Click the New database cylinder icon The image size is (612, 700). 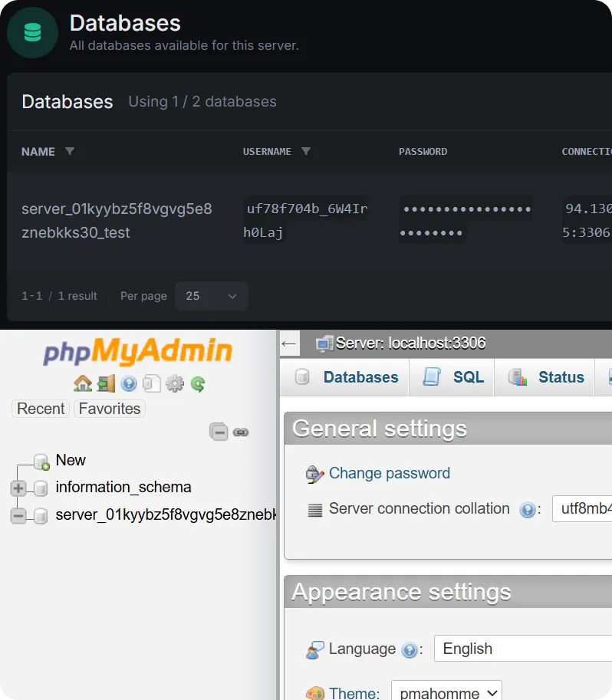41,462
